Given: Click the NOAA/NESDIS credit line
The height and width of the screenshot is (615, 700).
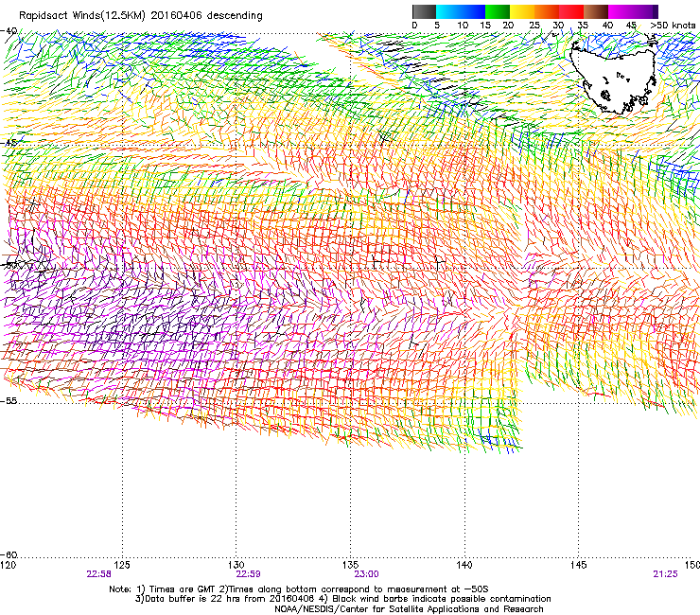Looking at the screenshot, I should 409,609.
